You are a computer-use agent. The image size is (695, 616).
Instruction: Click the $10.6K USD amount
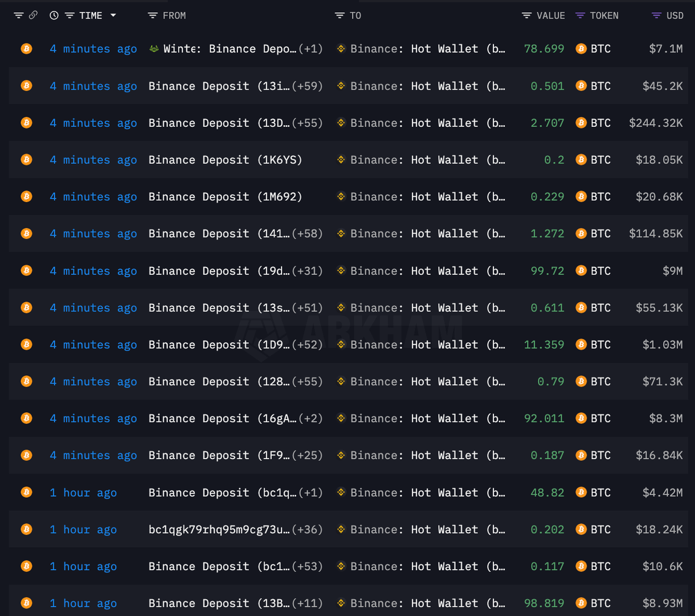(663, 566)
